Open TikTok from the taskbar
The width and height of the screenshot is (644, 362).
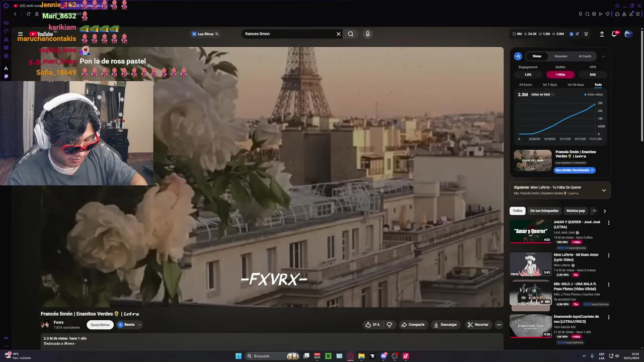(x=406, y=356)
